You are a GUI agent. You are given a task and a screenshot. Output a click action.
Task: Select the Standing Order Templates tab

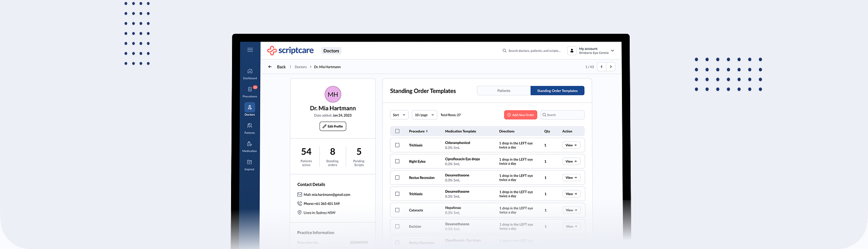tap(557, 91)
